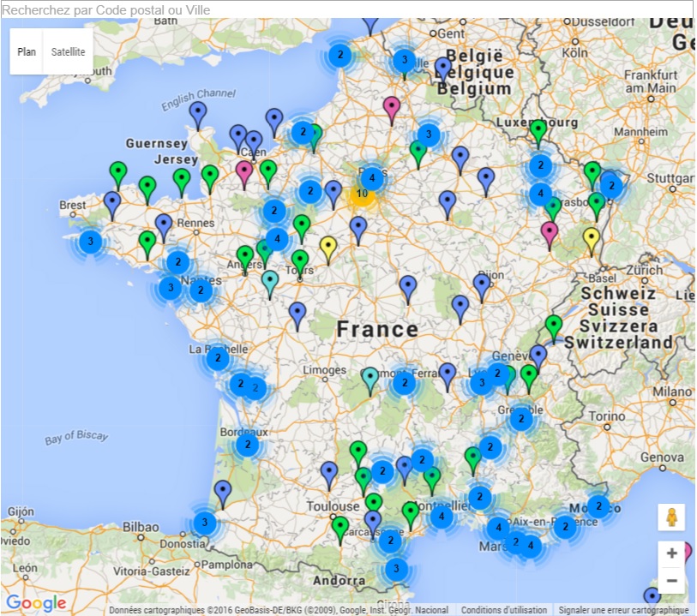Click the green pin below Luxembourg
The image size is (697, 616).
(x=538, y=131)
